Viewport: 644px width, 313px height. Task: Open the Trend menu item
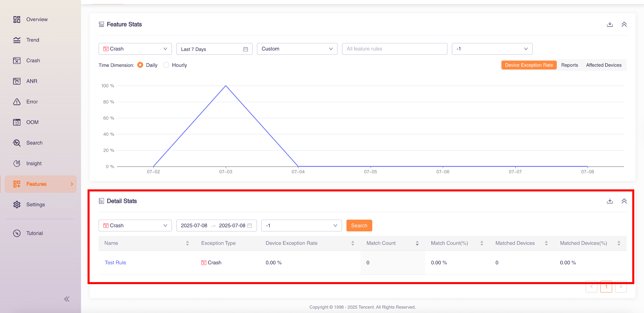[33, 40]
